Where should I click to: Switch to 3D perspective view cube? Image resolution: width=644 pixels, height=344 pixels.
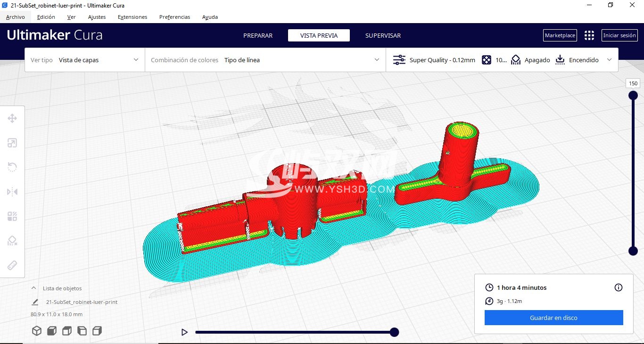(x=37, y=331)
